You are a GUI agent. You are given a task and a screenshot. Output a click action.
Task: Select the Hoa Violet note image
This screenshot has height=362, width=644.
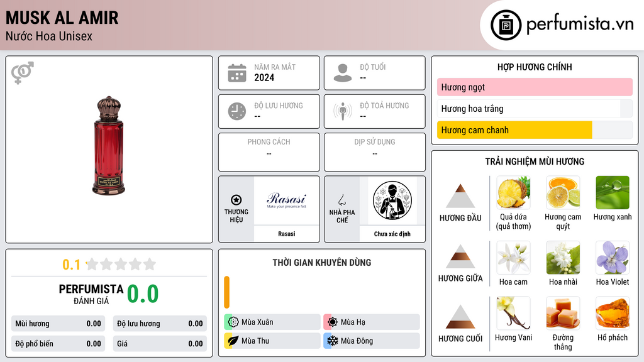[613, 258]
